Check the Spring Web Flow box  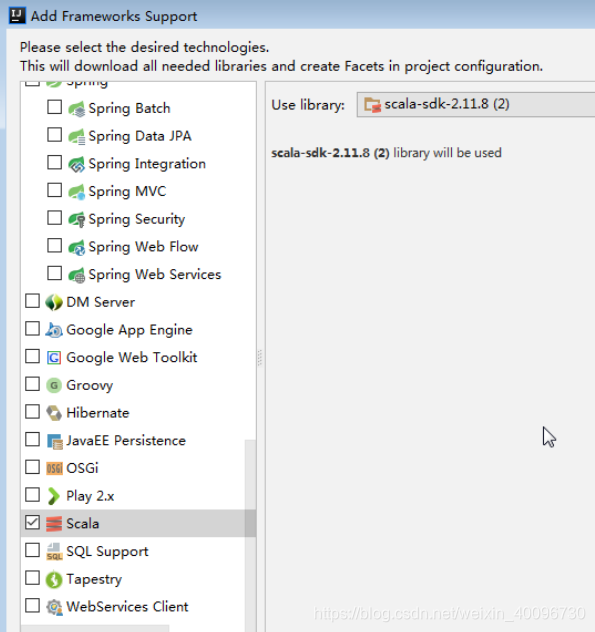click(54, 246)
